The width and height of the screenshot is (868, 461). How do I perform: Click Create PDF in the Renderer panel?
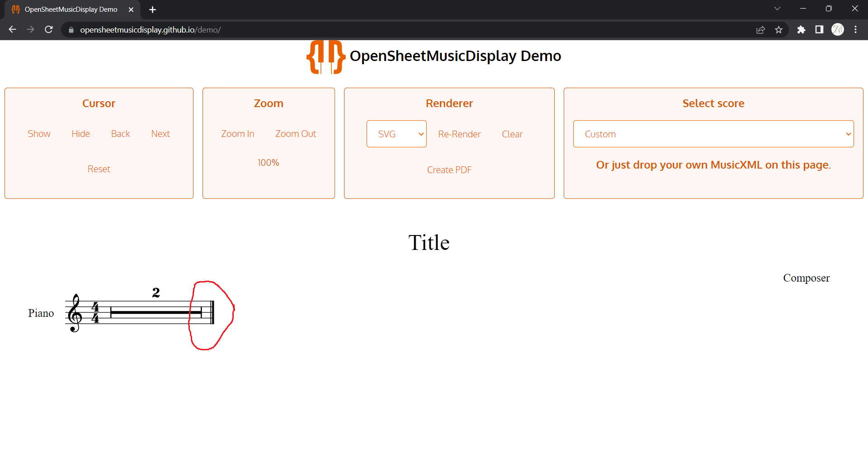449,169
